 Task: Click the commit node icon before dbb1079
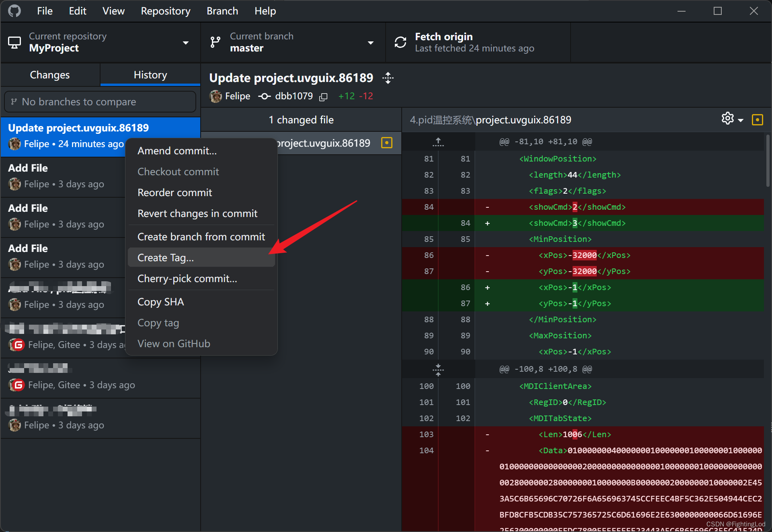(264, 96)
